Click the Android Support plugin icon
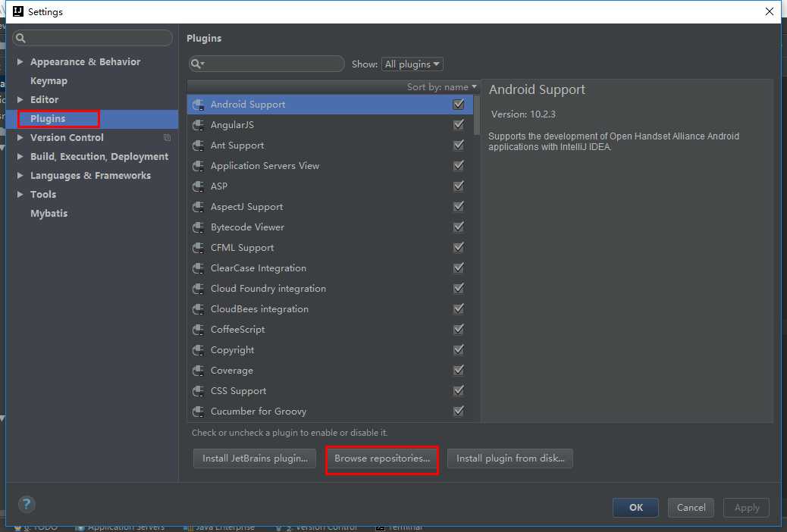This screenshot has width=787, height=532. [198, 105]
